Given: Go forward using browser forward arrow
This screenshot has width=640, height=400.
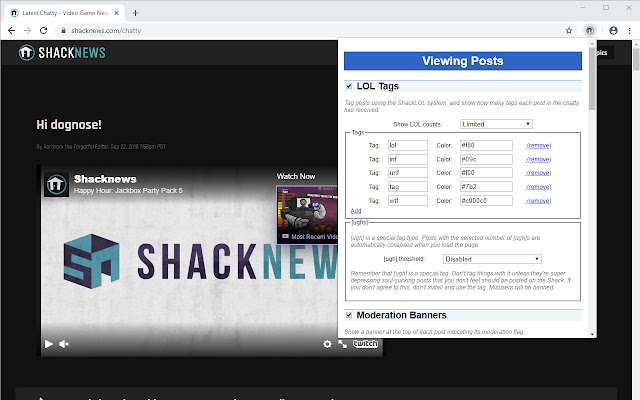Looking at the screenshot, I should coord(27,31).
